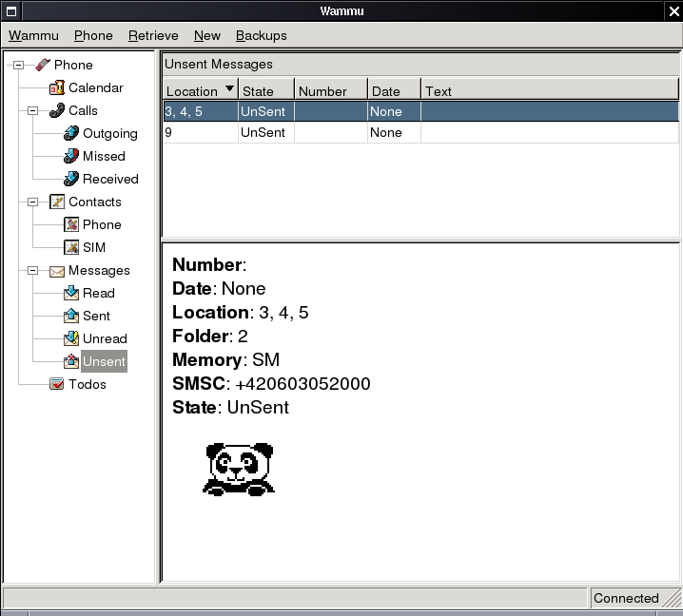The width and height of the screenshot is (683, 616).
Task: Sort by Date column header
Action: 394,89
